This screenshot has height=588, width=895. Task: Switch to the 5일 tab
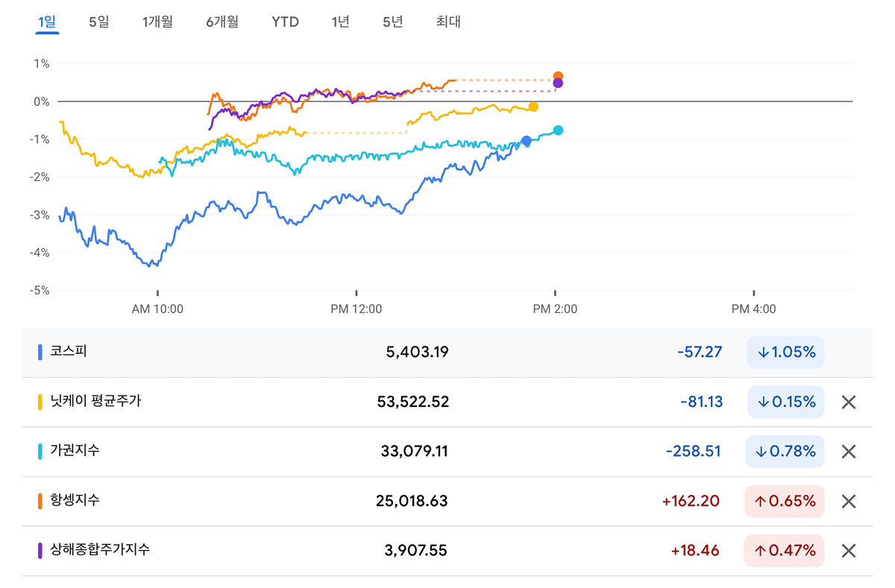[x=98, y=22]
